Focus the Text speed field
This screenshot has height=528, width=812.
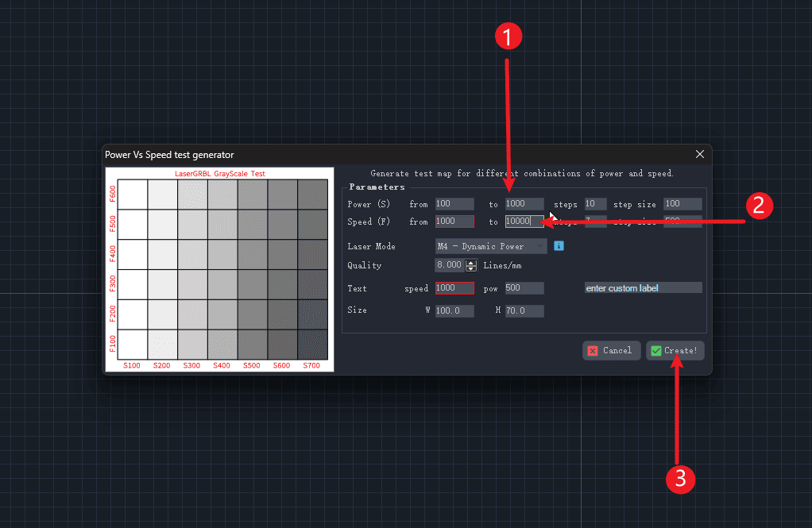click(454, 288)
